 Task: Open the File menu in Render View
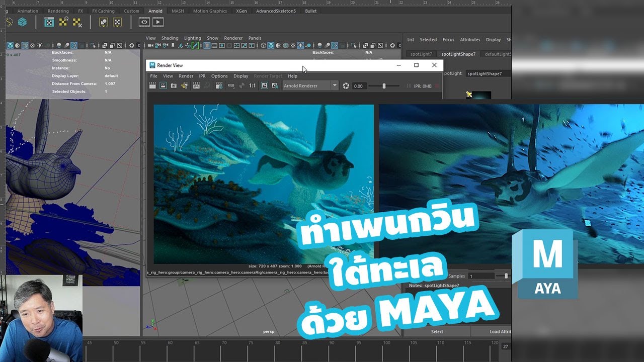click(x=154, y=76)
